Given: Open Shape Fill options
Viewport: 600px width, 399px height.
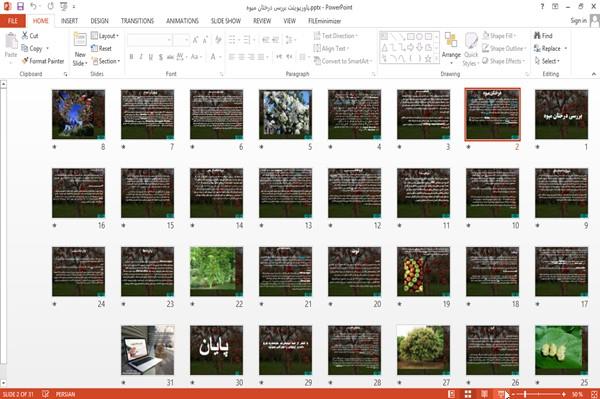Looking at the screenshot, I should pyautogui.click(x=499, y=36).
